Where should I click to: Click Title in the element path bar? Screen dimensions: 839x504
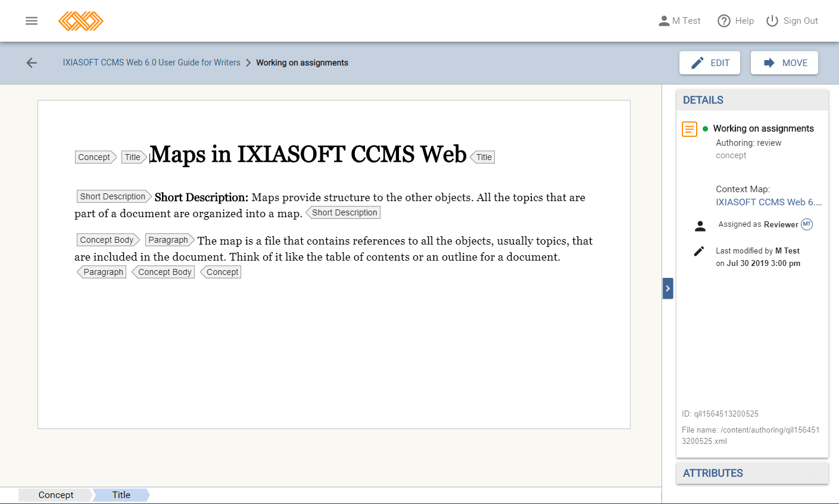[x=121, y=495]
